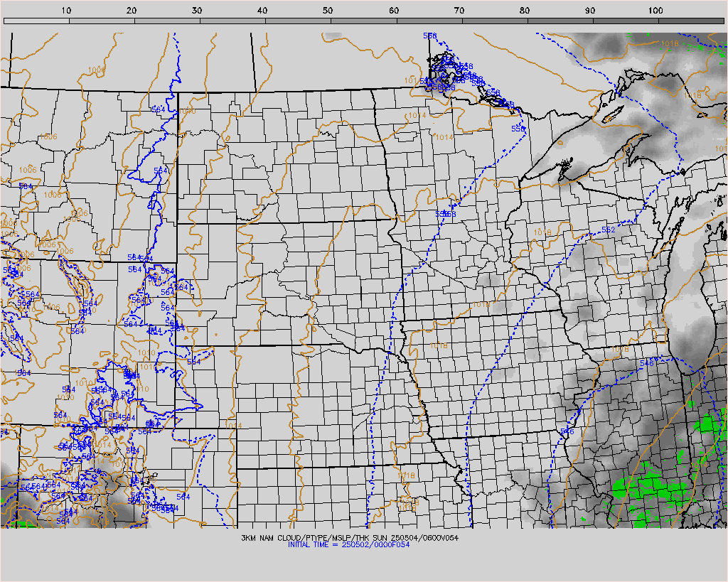Pick the gray swatch between 30 and 40
Image resolution: width=728 pixels, height=582 pixels.
[x=233, y=21]
